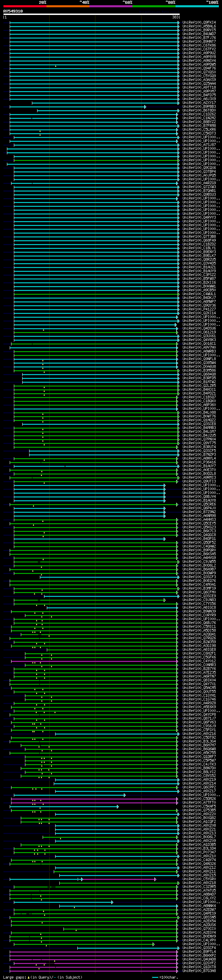Image resolution: width=222 pixels, height=980 pixels.
Task: Click hit label UniRef100_Q3SCF3
Action: tap(199, 577)
